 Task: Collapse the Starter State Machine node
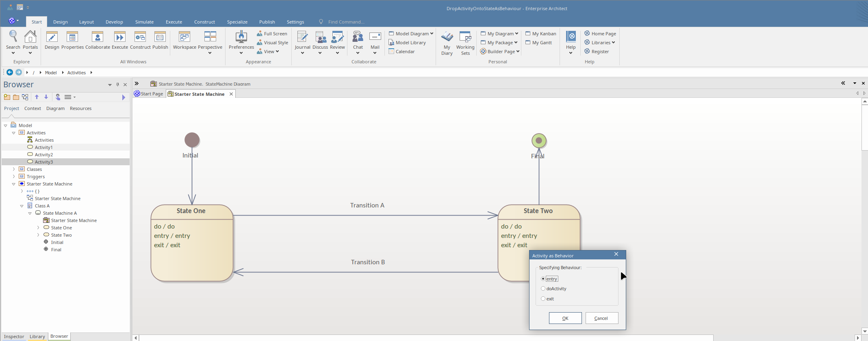click(x=14, y=184)
